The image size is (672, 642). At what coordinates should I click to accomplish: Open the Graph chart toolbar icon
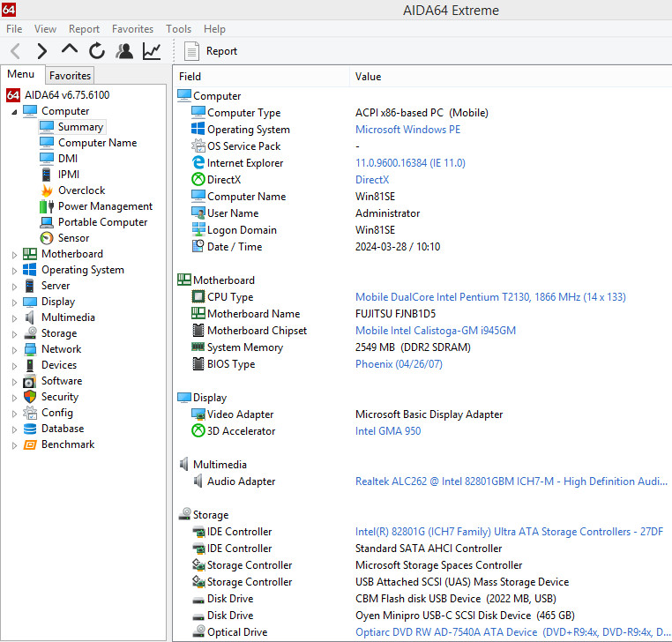pos(152,51)
